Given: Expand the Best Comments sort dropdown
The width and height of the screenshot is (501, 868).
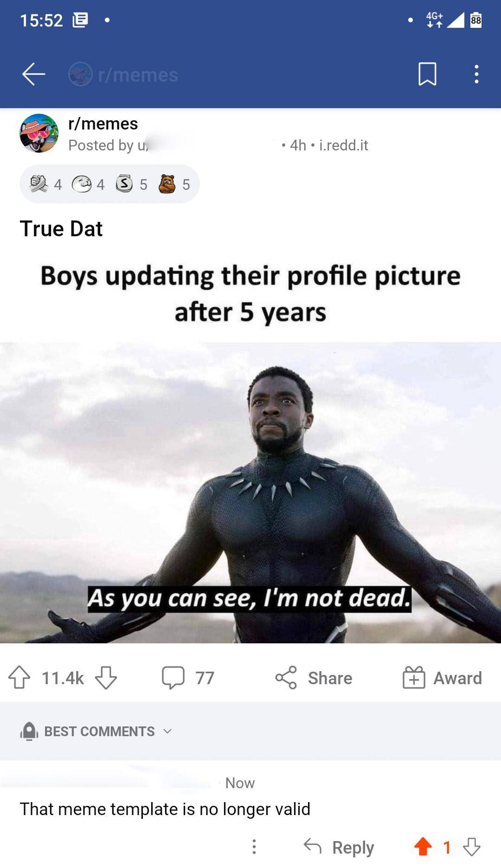Looking at the screenshot, I should 96,731.
